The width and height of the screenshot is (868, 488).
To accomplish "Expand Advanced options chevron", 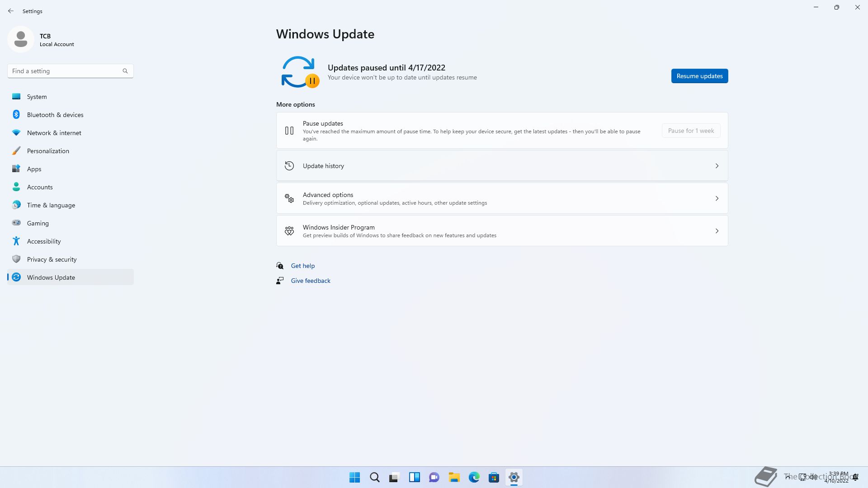I will point(717,198).
